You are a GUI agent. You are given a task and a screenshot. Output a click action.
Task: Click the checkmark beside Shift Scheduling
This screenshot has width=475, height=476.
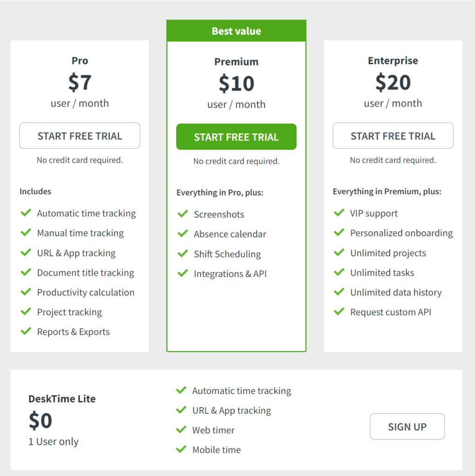point(182,254)
